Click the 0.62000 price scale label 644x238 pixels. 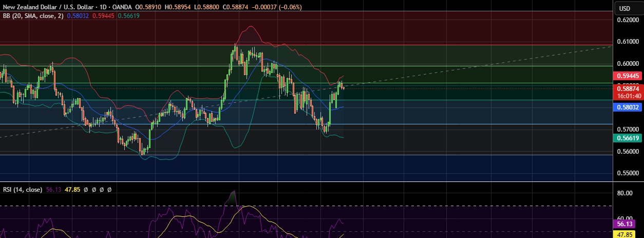coord(628,20)
